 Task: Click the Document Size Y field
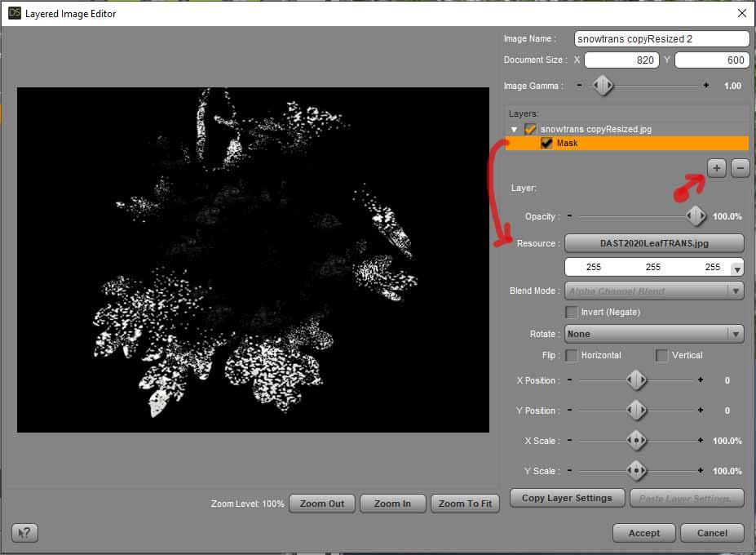pyautogui.click(x=712, y=60)
